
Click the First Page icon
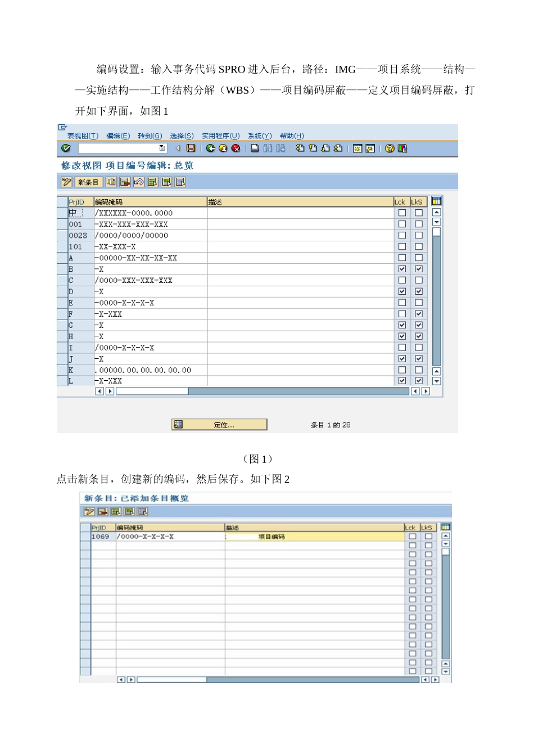(x=300, y=148)
